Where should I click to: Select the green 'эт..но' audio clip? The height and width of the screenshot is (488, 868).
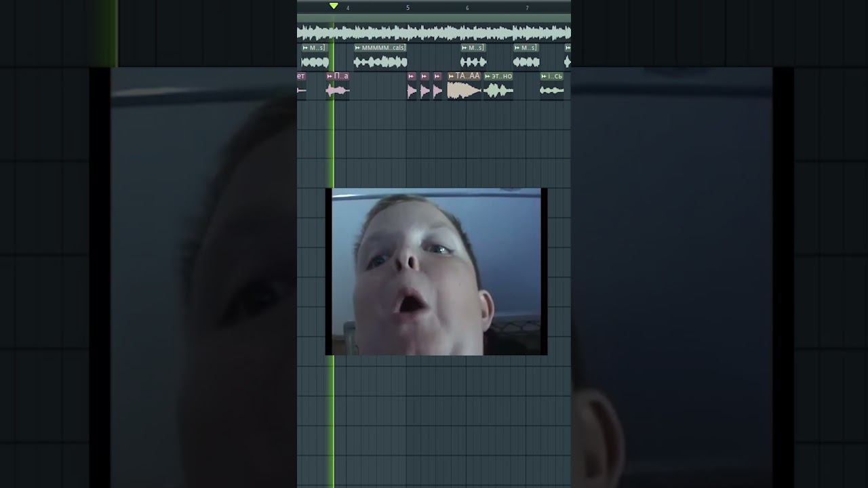pos(498,85)
